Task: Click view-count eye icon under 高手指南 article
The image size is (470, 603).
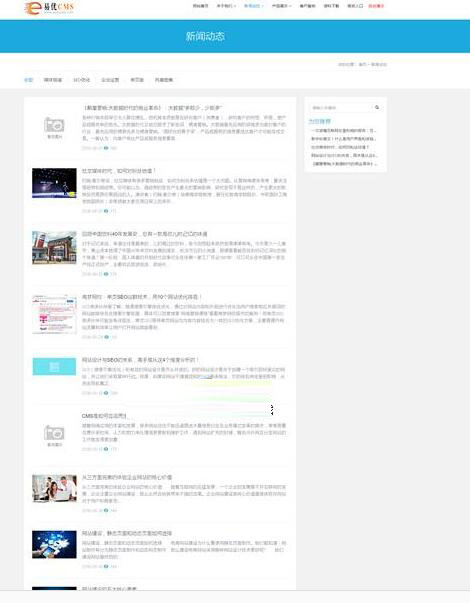Action: pyautogui.click(x=106, y=337)
